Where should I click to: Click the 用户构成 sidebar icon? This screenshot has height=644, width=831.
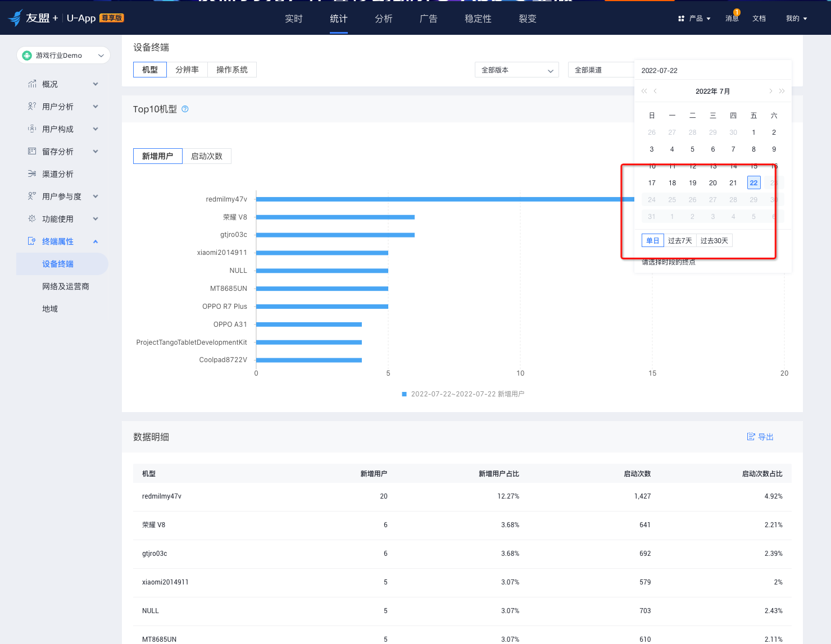tap(32, 129)
